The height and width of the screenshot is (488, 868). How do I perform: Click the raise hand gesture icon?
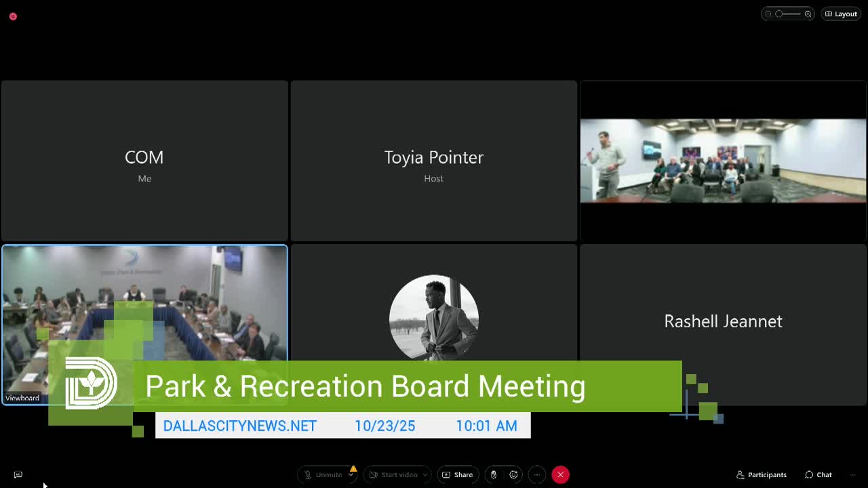pyautogui.click(x=494, y=474)
